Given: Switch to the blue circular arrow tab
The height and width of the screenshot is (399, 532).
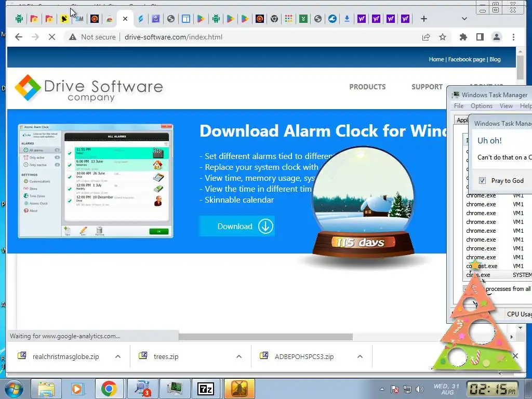Looking at the screenshot, I should 332,19.
